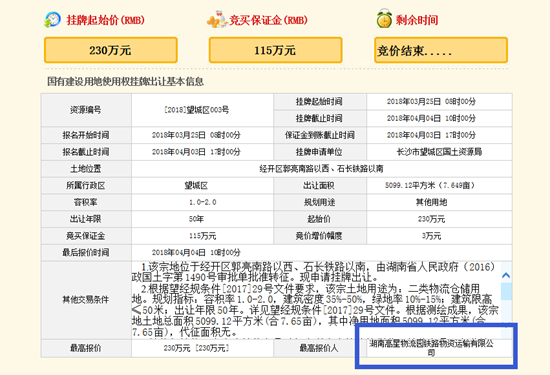The height and width of the screenshot is (375, 550).
Task: Click the 土地位置 label
Action: click(x=86, y=169)
